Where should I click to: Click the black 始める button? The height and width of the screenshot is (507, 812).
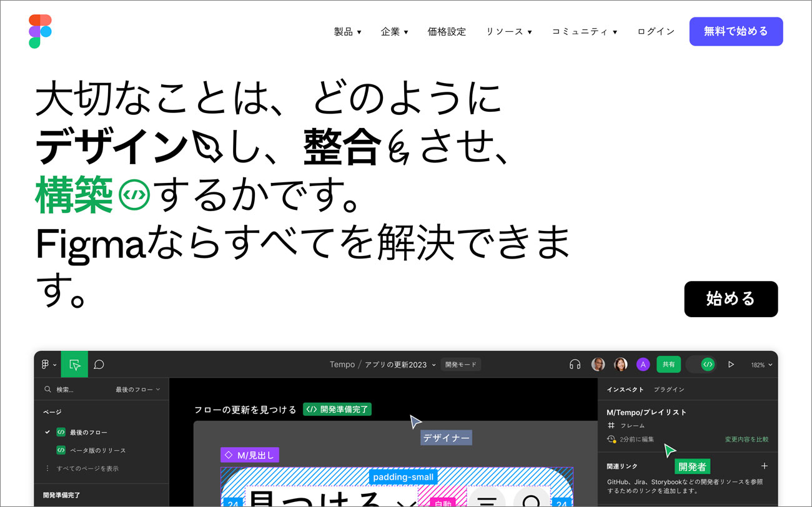pyautogui.click(x=731, y=299)
